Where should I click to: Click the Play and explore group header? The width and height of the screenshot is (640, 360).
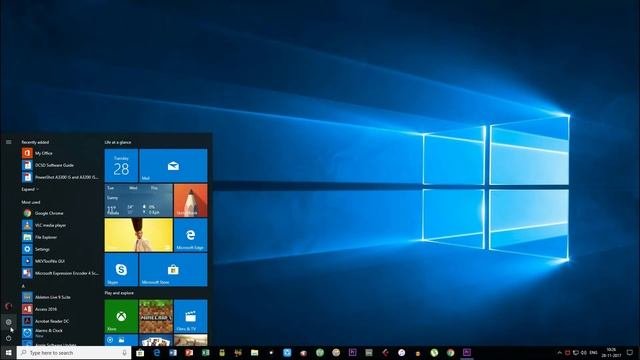119,293
